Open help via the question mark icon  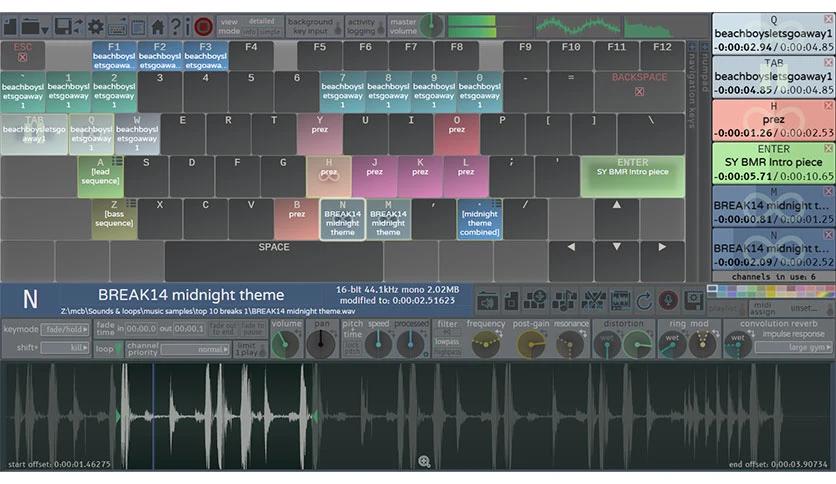(x=175, y=26)
